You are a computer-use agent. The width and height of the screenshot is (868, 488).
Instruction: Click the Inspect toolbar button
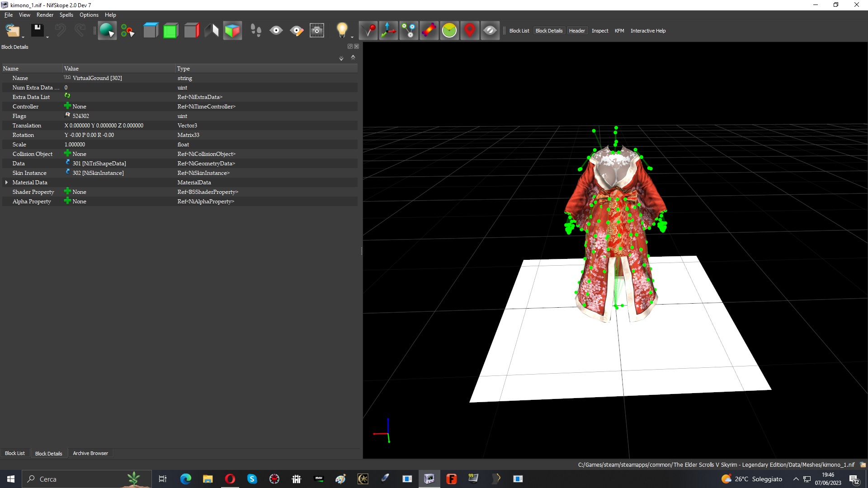pyautogui.click(x=600, y=31)
